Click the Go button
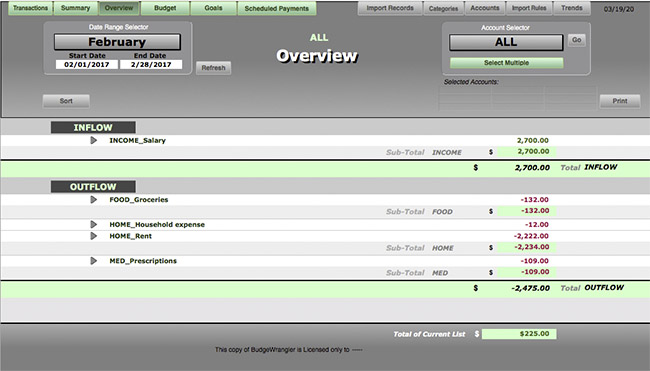The height and width of the screenshot is (371, 650). coord(577,40)
